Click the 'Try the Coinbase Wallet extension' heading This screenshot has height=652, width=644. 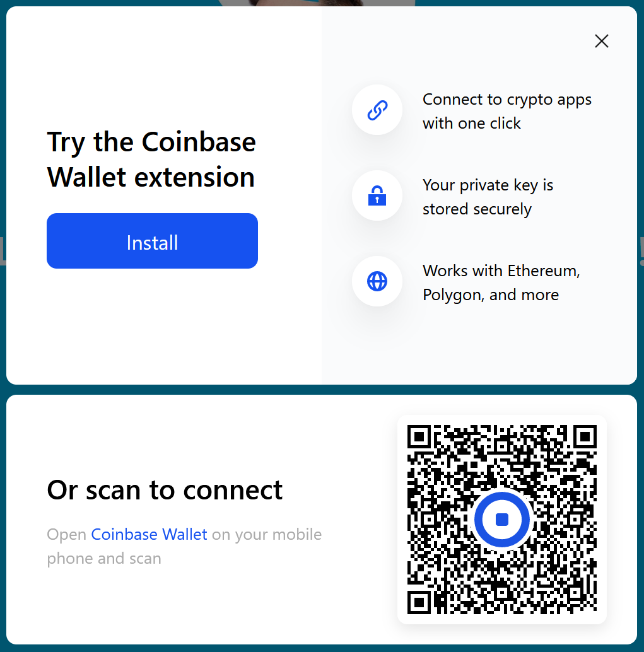151,160
